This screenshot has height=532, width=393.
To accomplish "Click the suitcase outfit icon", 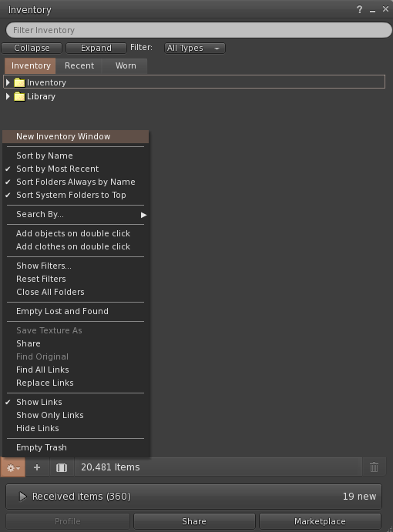I will (62, 467).
